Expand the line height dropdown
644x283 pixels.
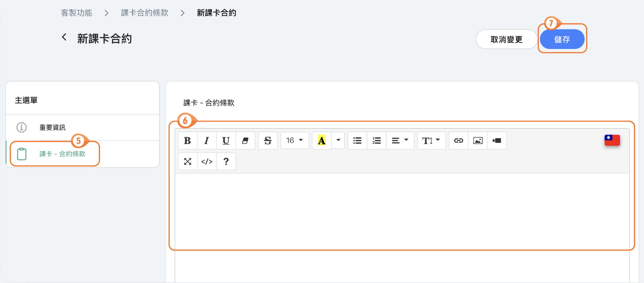[x=431, y=141]
